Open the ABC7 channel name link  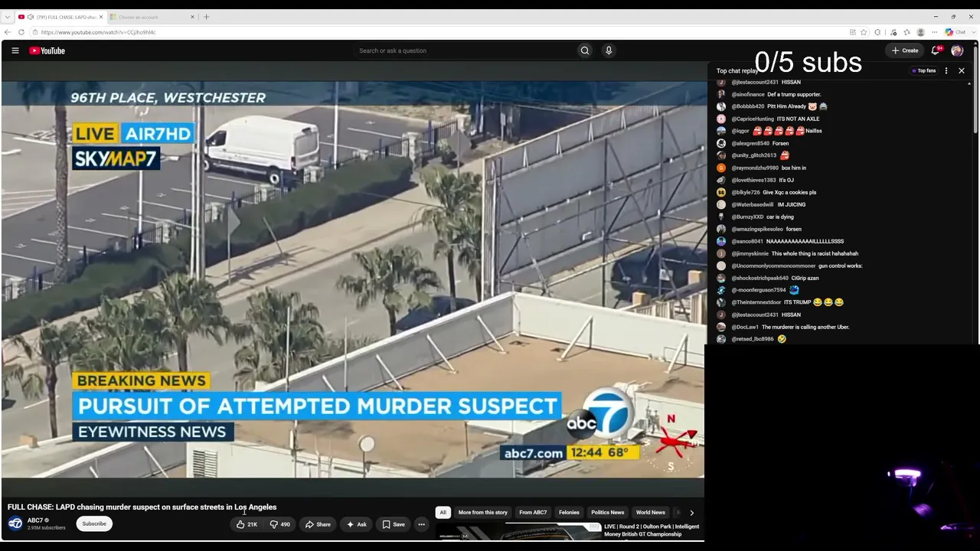tap(35, 520)
